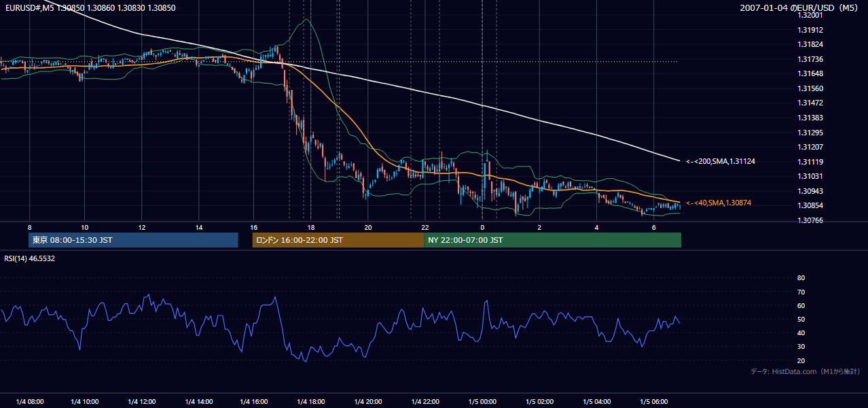Click RSI scale value 20
This screenshot has width=868, height=408.
pyautogui.click(x=801, y=360)
